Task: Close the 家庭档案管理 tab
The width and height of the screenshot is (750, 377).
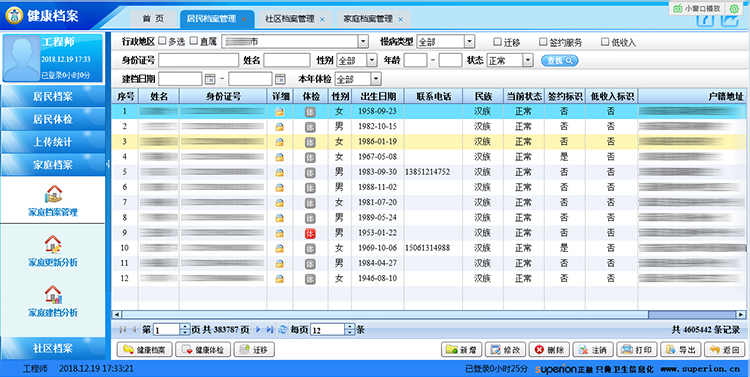Action: coord(400,20)
